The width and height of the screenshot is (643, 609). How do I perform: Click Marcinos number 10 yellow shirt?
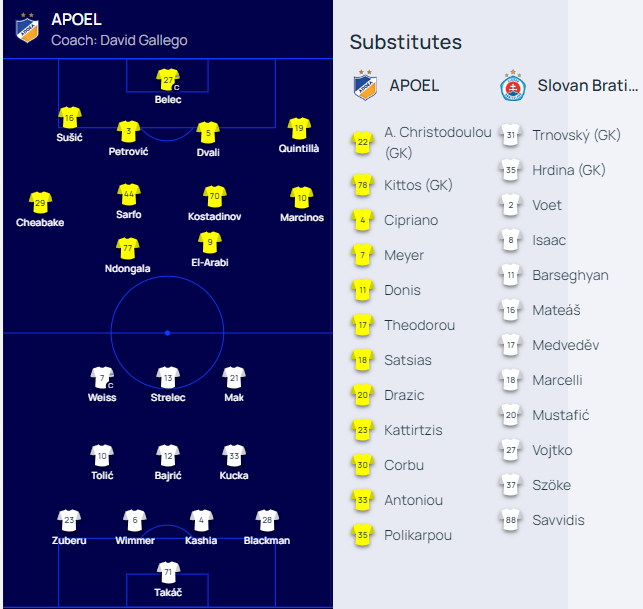[302, 198]
